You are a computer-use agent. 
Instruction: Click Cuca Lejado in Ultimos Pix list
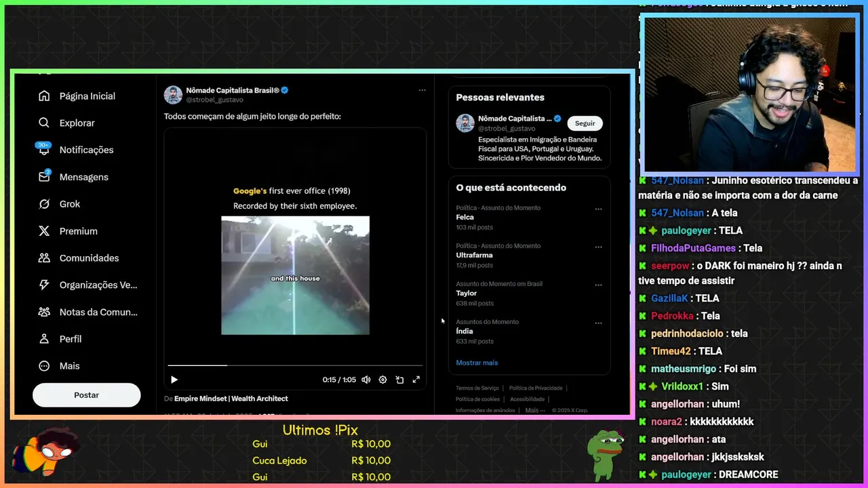coord(279,461)
